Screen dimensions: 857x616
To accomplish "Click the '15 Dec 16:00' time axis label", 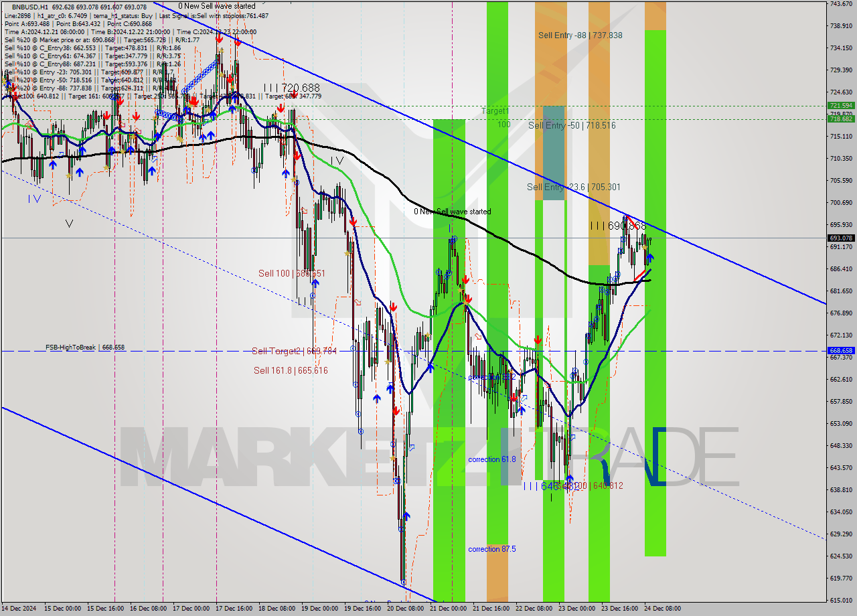I will coord(104,609).
